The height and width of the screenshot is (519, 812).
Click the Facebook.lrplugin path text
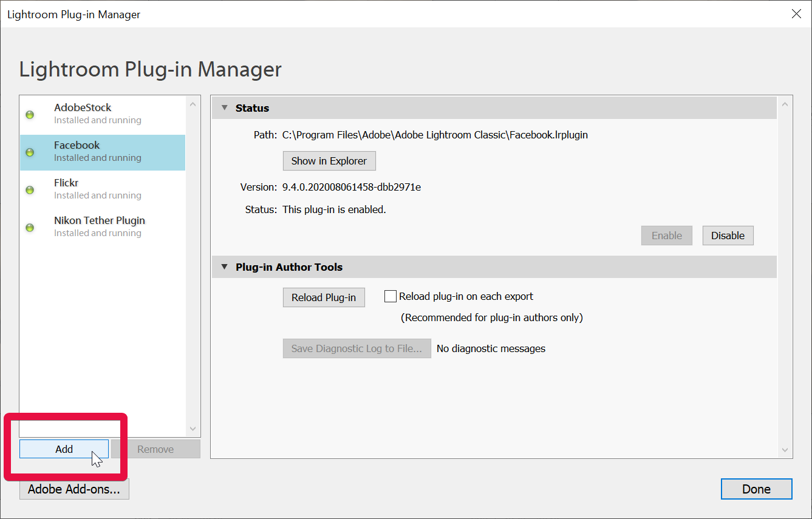click(435, 135)
